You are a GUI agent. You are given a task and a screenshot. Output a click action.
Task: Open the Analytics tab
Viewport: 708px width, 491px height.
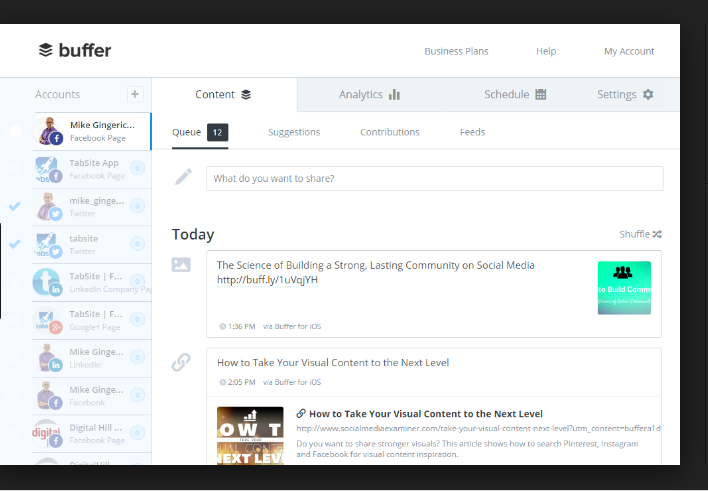click(x=369, y=95)
